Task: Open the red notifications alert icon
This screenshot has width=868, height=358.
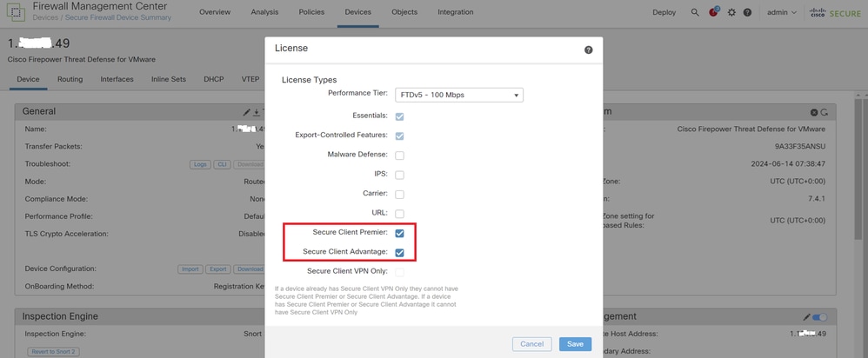Action: click(x=713, y=12)
